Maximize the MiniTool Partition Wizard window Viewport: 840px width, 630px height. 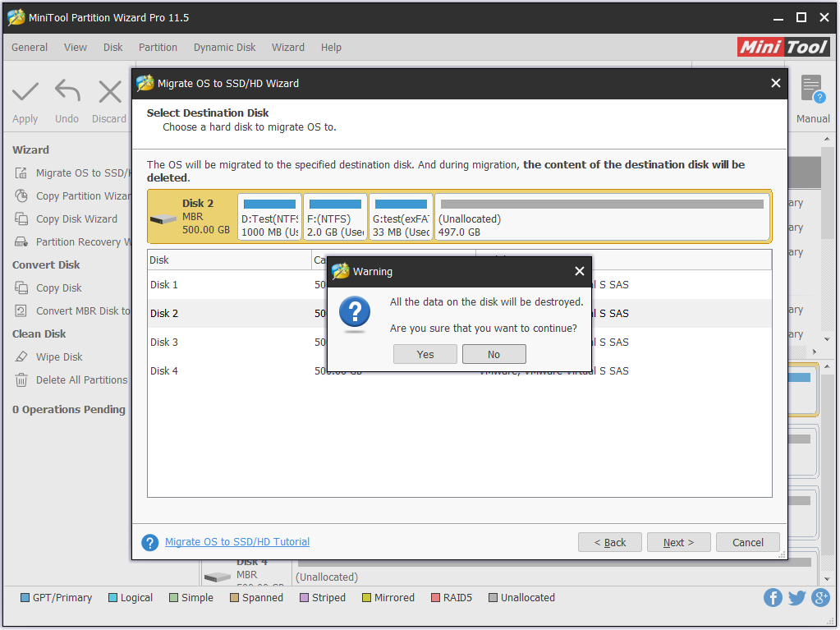pyautogui.click(x=801, y=18)
